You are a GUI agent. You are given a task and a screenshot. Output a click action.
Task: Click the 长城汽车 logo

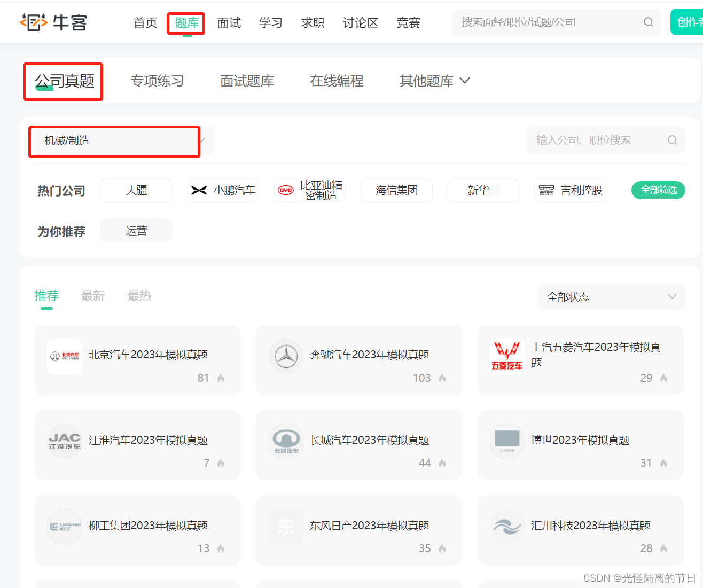[x=286, y=441]
